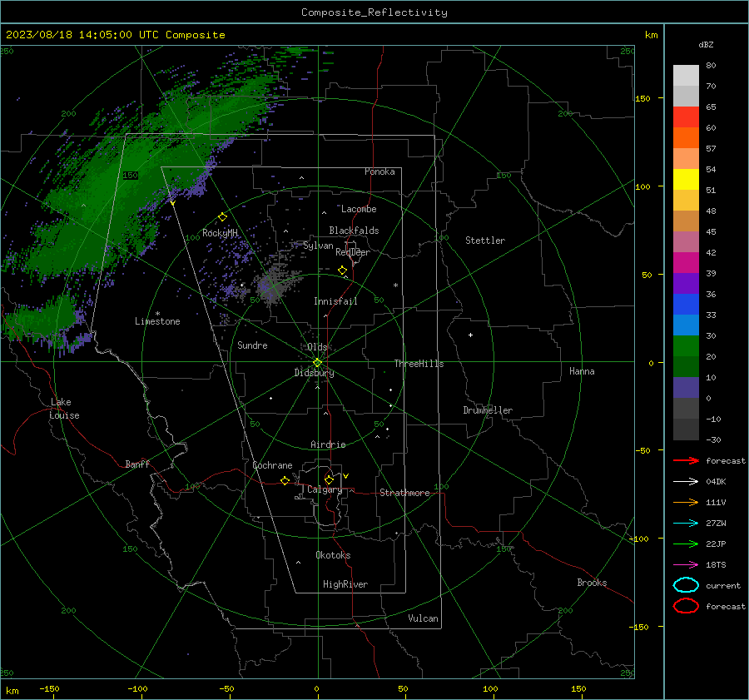Click the dBZ legend heading
This screenshot has width=749, height=700.
click(x=706, y=44)
